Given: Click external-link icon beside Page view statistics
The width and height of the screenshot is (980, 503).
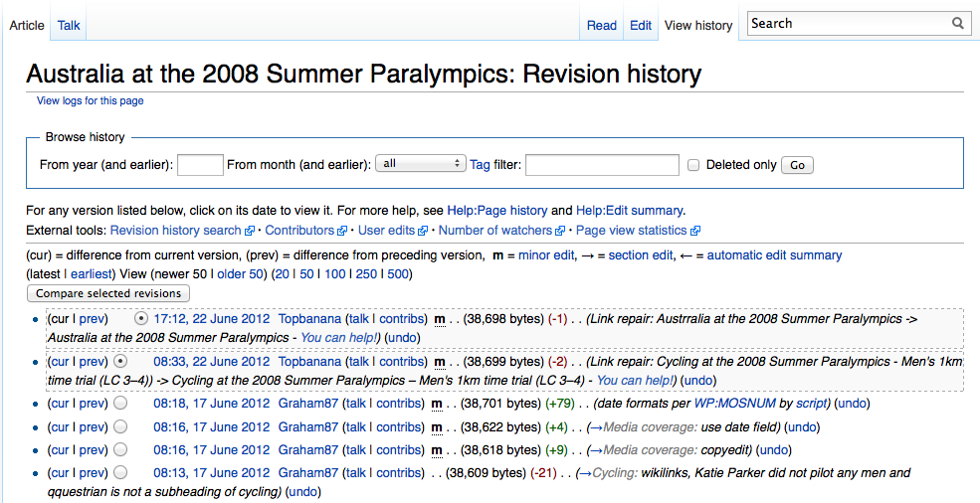Looking at the screenshot, I should click(695, 232).
